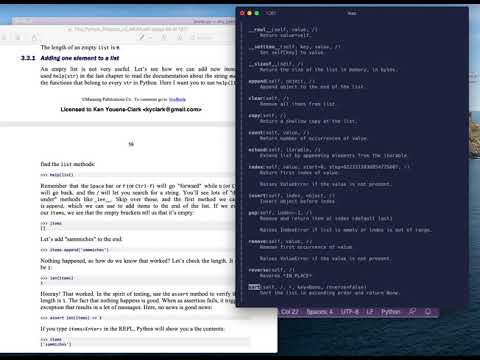The image size is (480, 360).
Task: Click the feedback icon in editor status bar
Action: tap(412, 311)
